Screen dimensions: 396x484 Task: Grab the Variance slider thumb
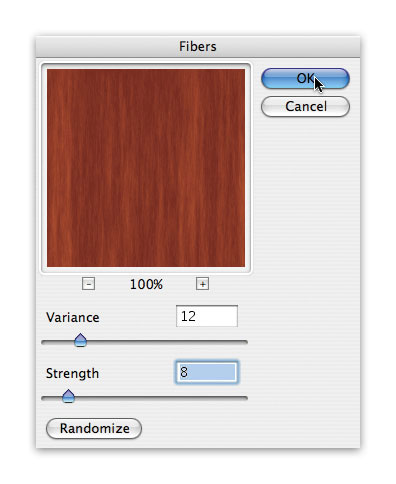[x=80, y=340]
